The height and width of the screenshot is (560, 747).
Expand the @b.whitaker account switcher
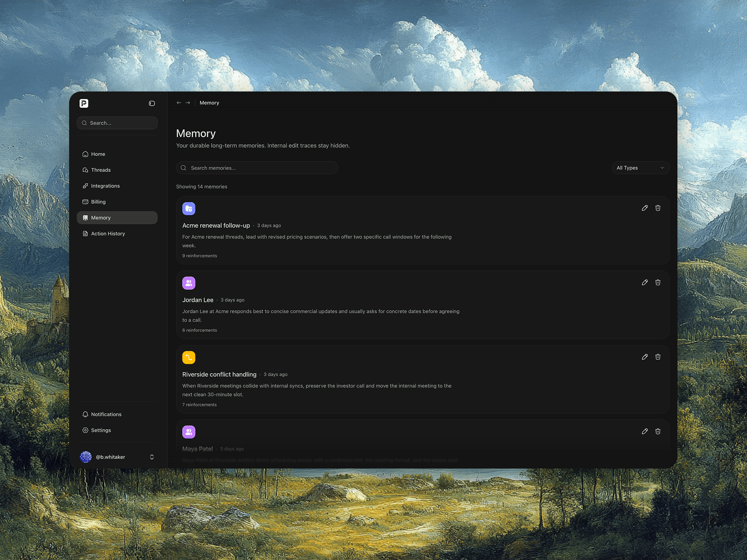152,457
